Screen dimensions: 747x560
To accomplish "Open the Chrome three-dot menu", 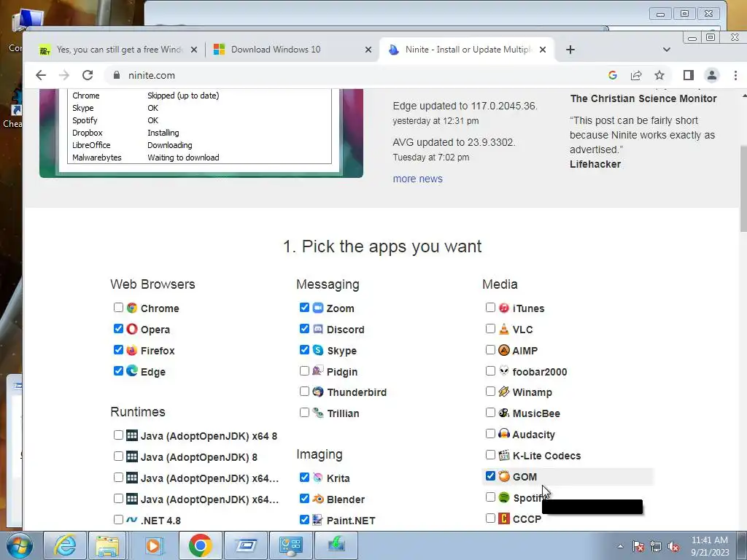I will (735, 75).
